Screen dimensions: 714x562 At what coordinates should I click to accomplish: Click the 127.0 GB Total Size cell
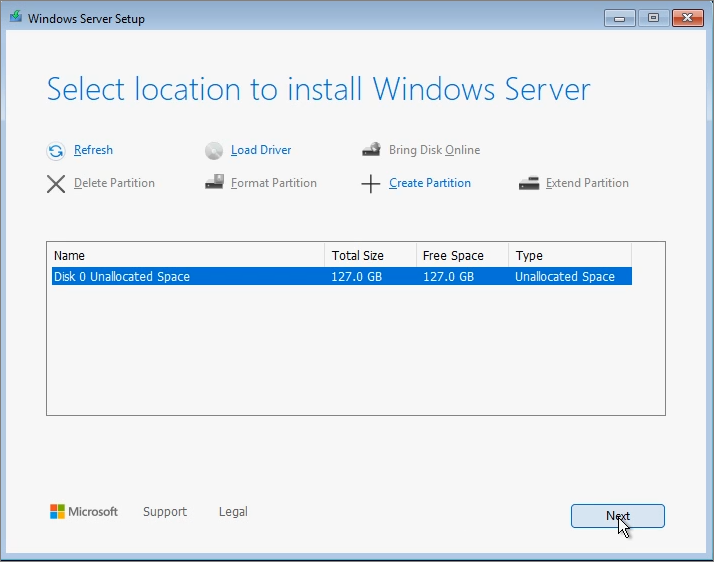[357, 276]
